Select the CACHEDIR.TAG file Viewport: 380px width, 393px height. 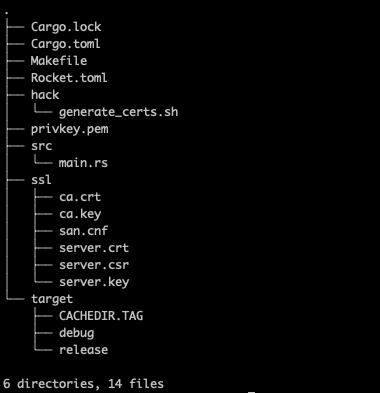[101, 316]
